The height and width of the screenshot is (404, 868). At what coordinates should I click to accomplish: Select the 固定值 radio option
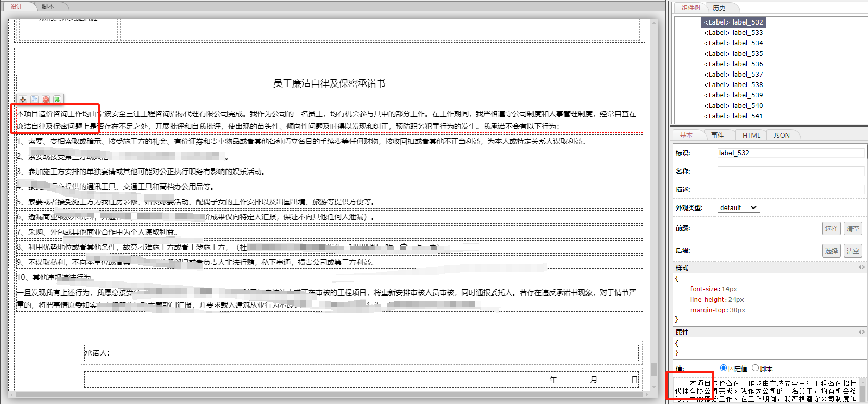click(x=723, y=368)
